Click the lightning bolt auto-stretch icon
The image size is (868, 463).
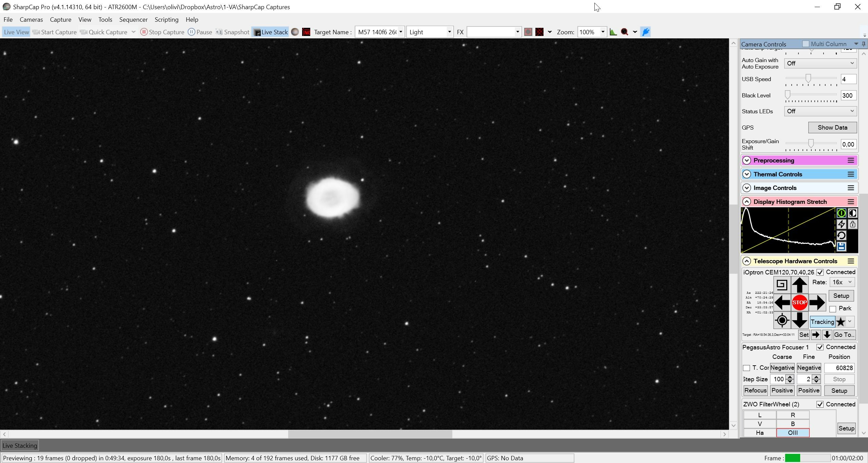click(841, 224)
